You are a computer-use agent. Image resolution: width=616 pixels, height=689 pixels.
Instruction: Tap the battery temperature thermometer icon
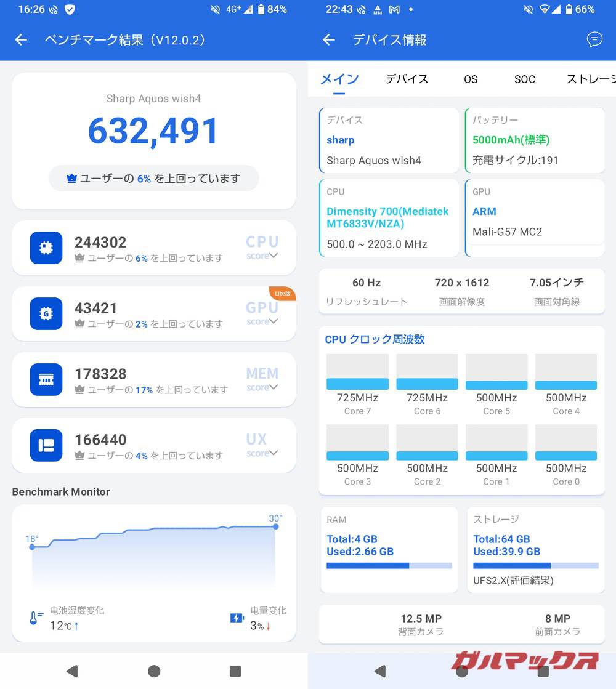(36, 618)
